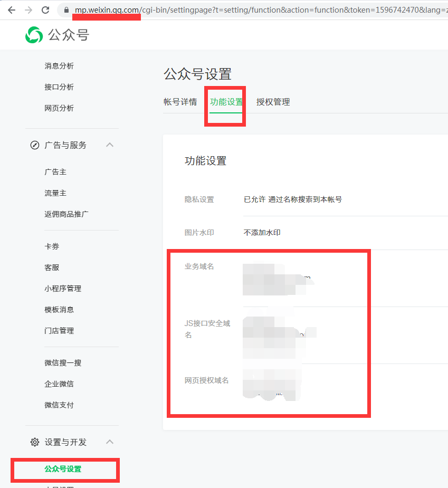Open 微信支付 in the sidebar
Viewport: 448px width, 488px height.
coord(59,405)
